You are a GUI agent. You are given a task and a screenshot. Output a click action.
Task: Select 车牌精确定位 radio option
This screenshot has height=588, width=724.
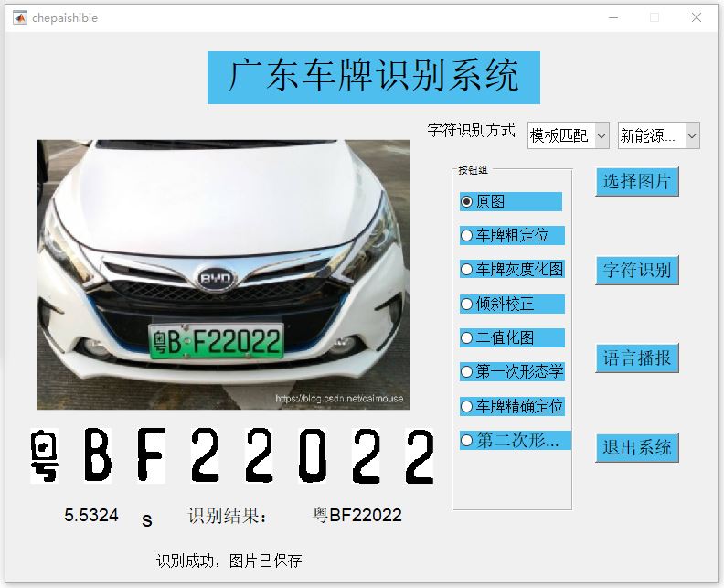tap(512, 406)
